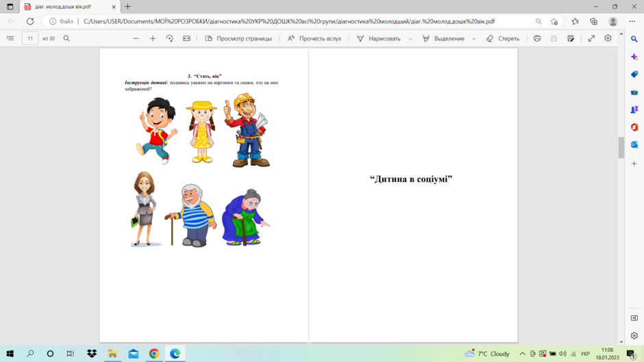644x362 pixels.
Task: Open a new browser tab
Action: (x=127, y=7)
